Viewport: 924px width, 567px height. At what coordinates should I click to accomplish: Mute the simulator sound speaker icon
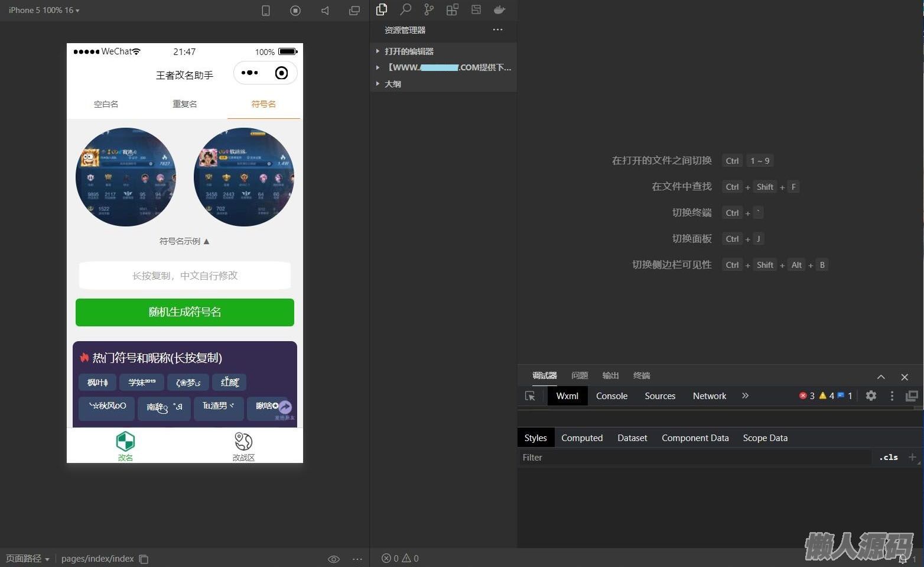click(325, 11)
